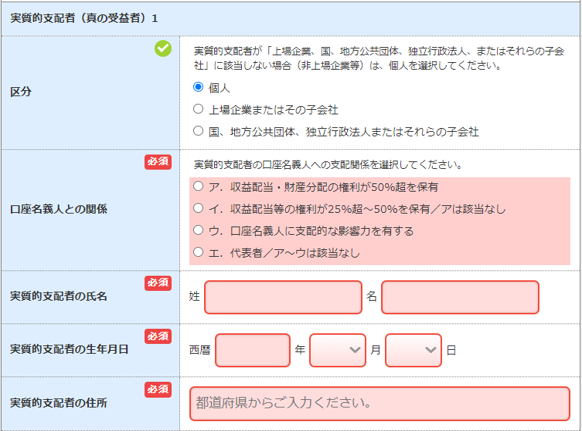Choose option エ 代表者／ア〜ウは該当なし

198,252
